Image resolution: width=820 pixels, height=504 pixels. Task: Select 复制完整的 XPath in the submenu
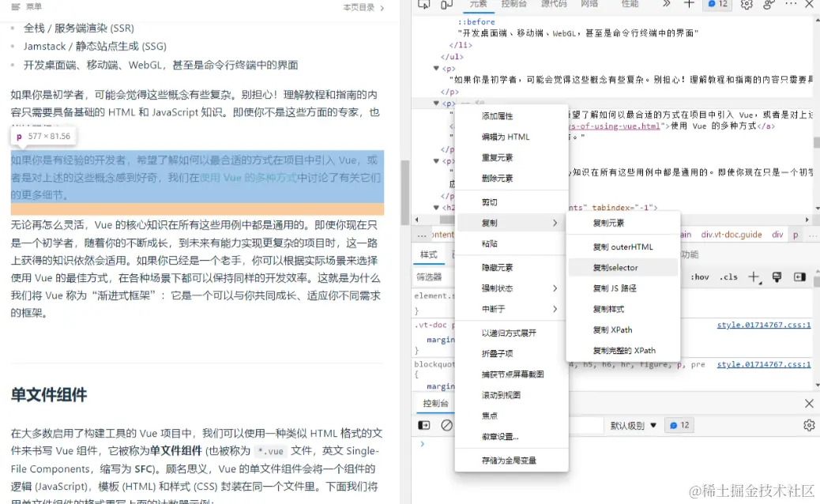pyautogui.click(x=623, y=350)
